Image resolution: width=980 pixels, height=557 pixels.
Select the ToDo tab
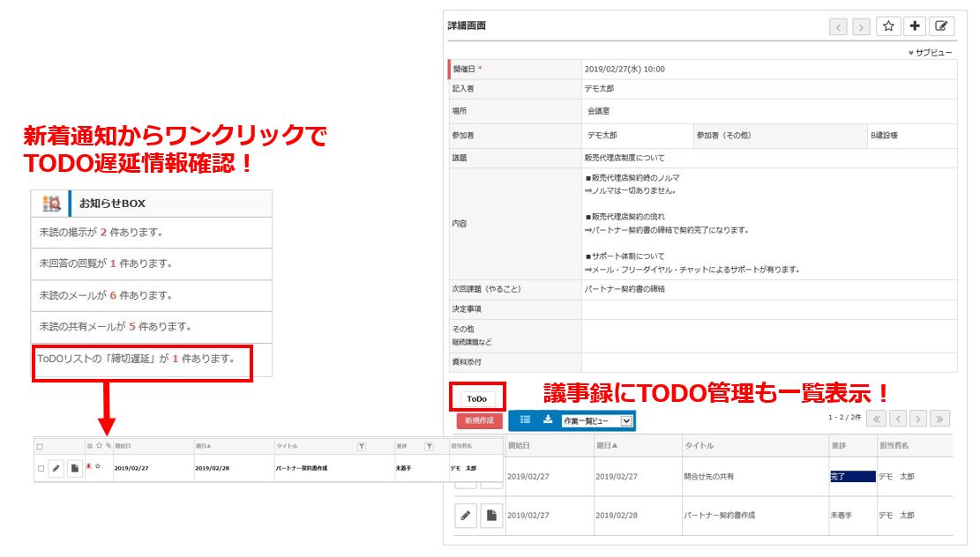click(x=476, y=398)
